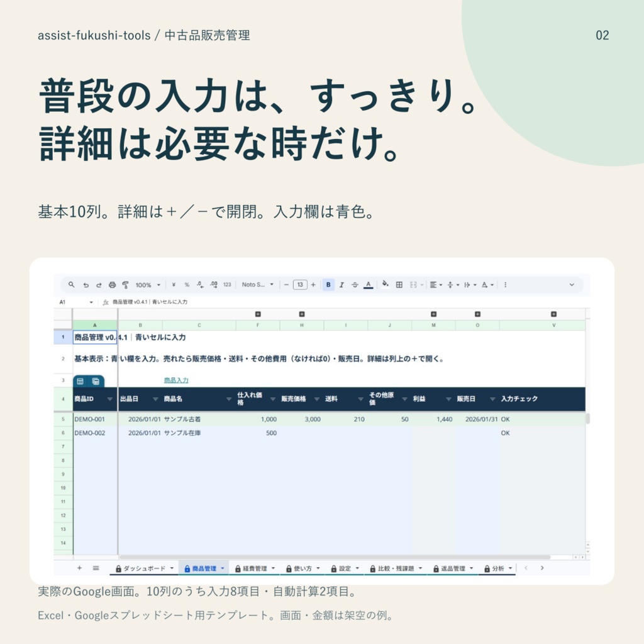The height and width of the screenshot is (644, 644).
Task: Open horizontal align options
Action: pos(436,285)
